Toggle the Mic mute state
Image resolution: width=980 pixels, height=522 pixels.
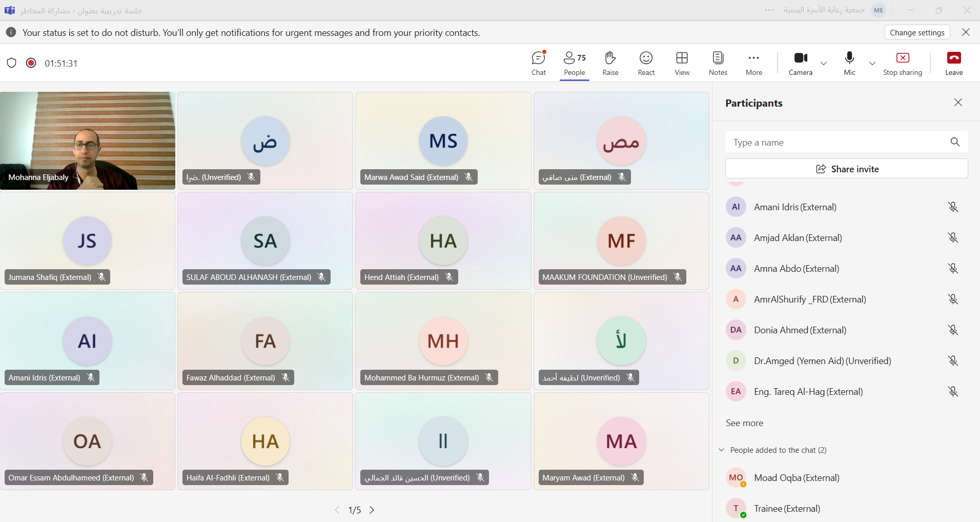(x=849, y=63)
